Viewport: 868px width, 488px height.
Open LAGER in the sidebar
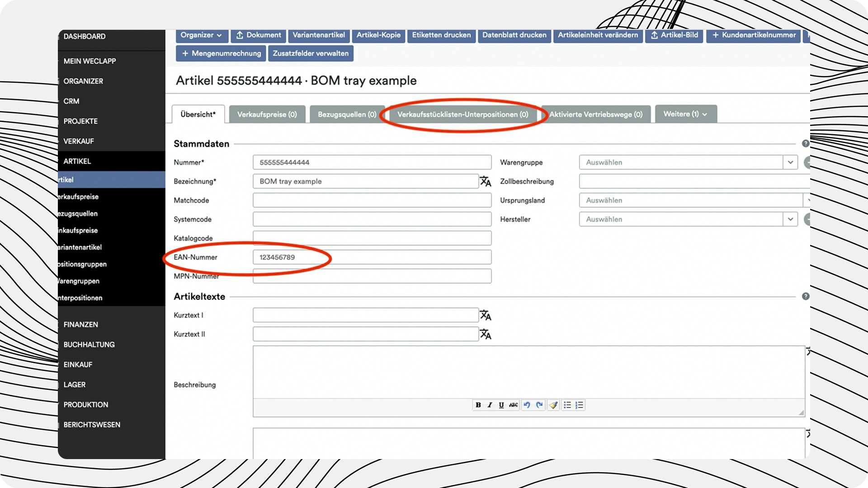tap(74, 385)
